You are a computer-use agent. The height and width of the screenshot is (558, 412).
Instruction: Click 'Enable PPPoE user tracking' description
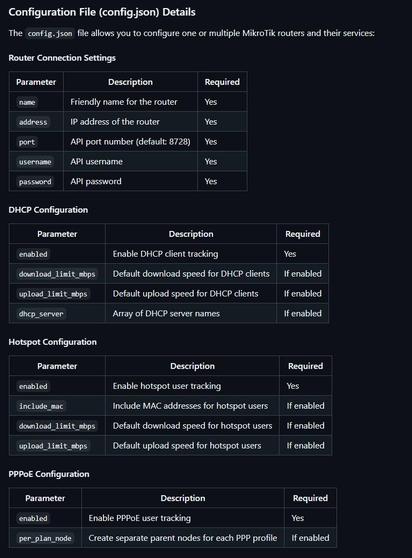[x=139, y=518]
